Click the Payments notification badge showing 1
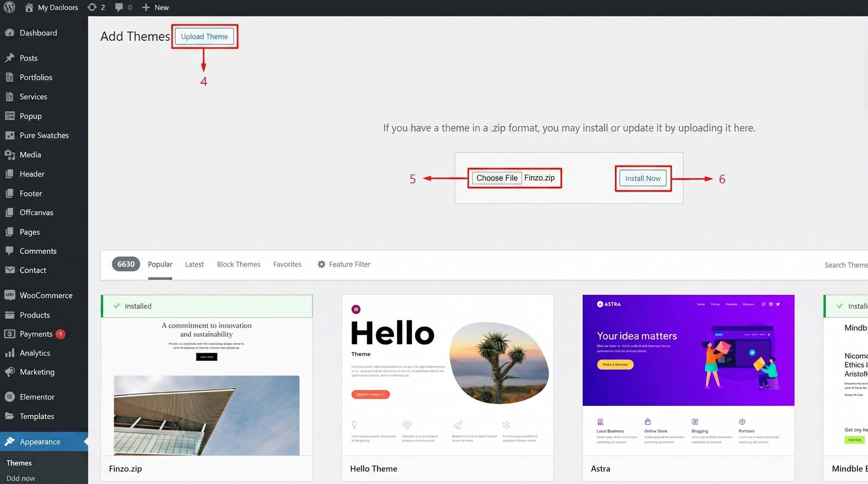The width and height of the screenshot is (868, 484). 60,334
